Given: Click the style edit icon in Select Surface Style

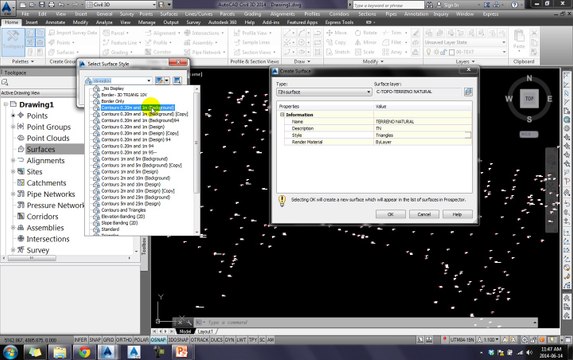Looking at the screenshot, I should coord(159,80).
